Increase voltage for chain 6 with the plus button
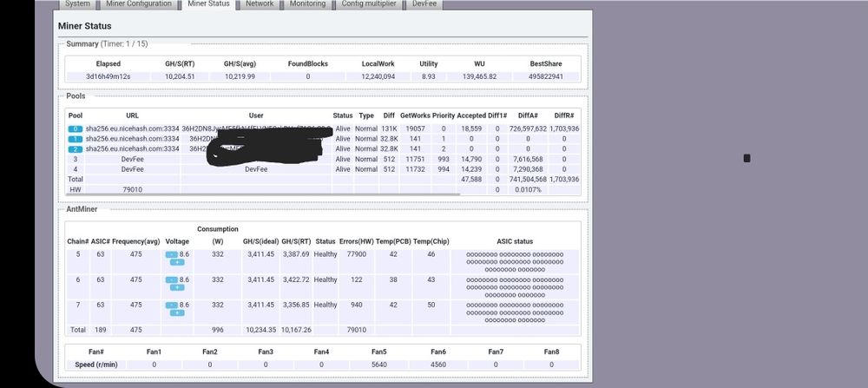 [x=176, y=288]
